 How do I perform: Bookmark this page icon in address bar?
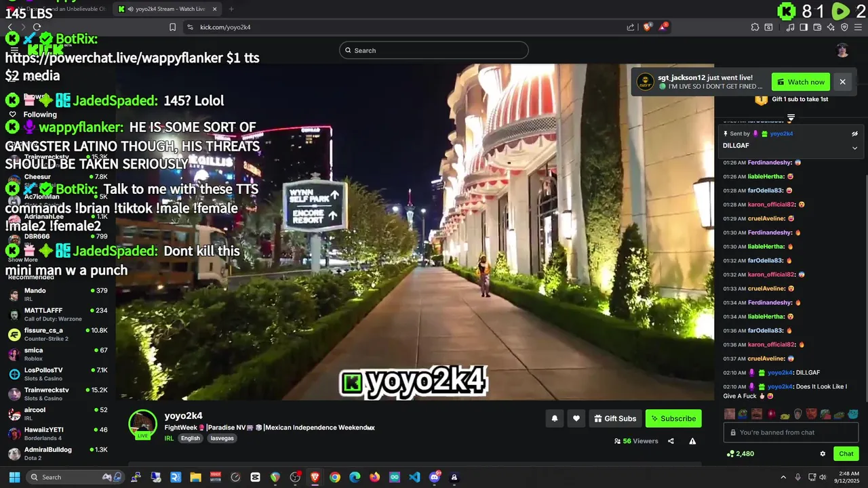pos(172,27)
